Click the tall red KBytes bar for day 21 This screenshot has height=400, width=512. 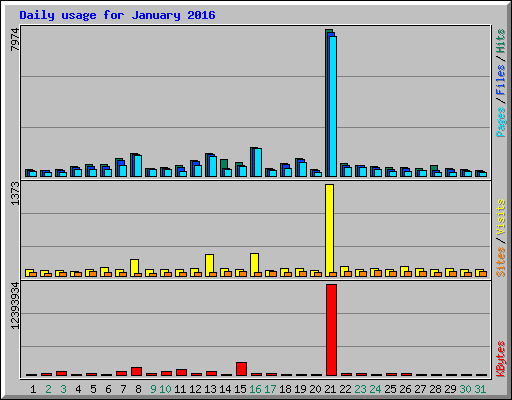[x=331, y=330]
